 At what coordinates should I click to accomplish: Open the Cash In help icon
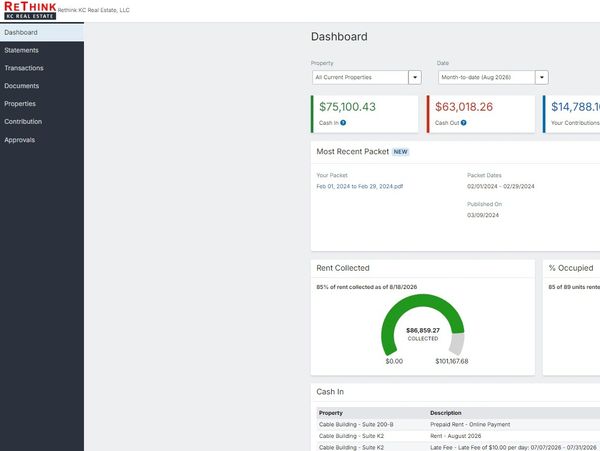343,123
